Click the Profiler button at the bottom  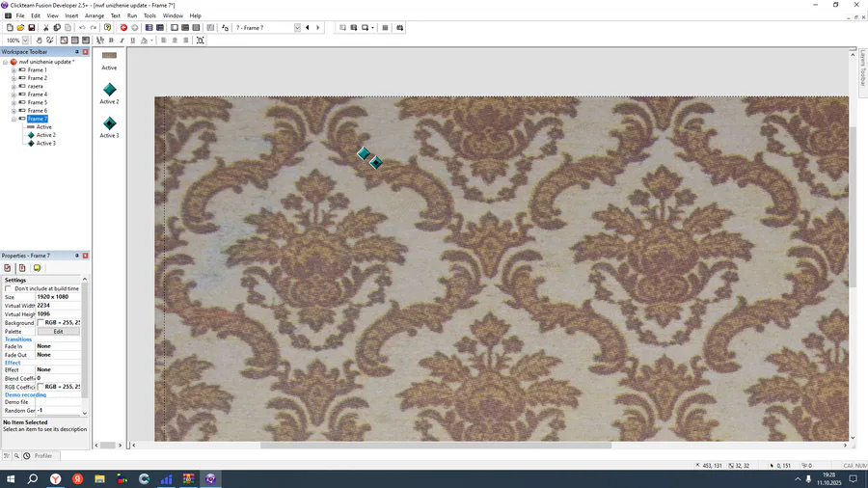(43, 456)
